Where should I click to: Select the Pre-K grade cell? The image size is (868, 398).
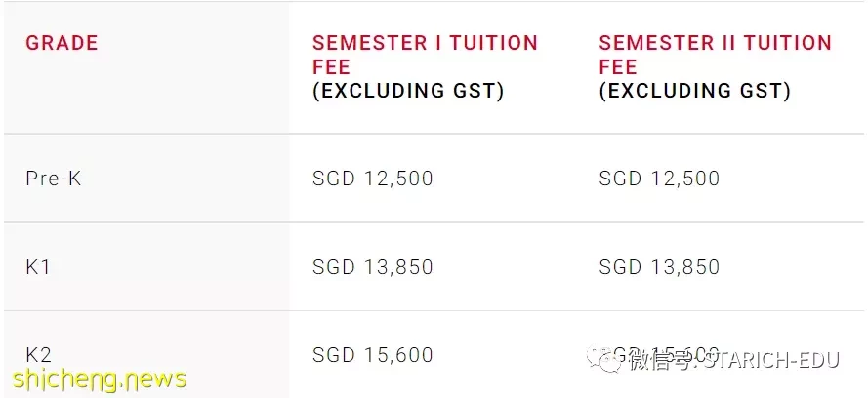(53, 179)
